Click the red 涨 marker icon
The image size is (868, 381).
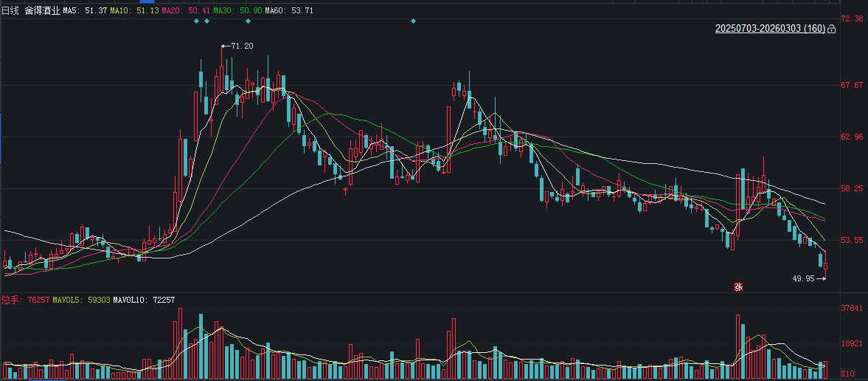click(x=737, y=287)
